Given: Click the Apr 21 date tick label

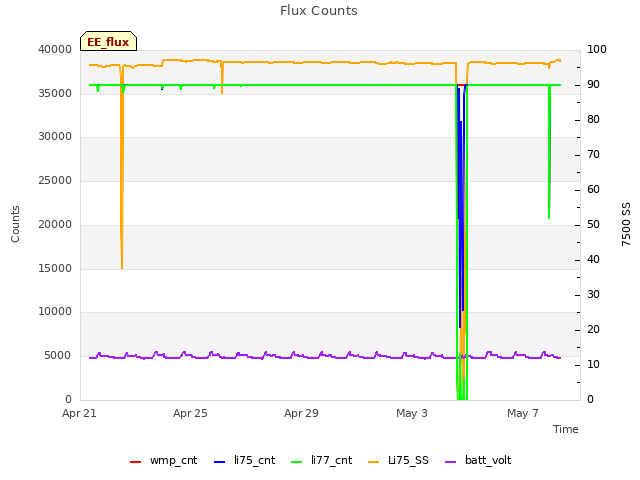Looking at the screenshot, I should 79,413.
